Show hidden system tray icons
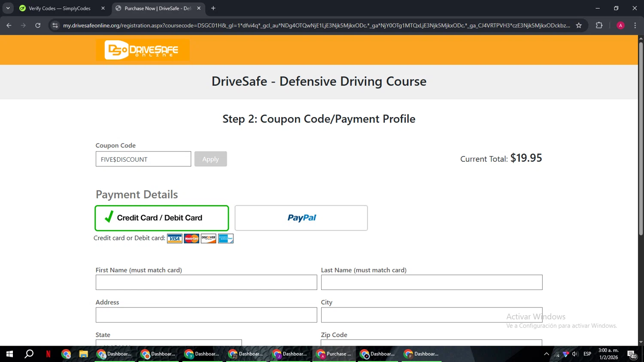Viewport: 644px width, 362px height. 547,354
